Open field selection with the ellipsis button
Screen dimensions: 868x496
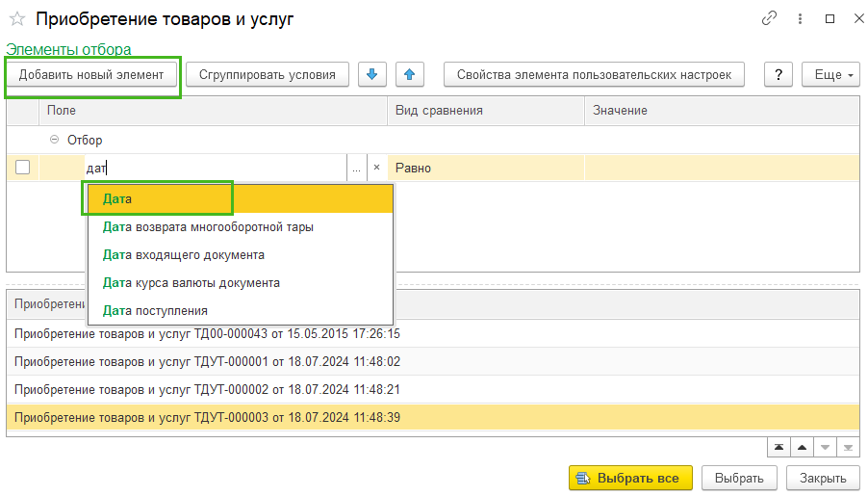pos(356,168)
